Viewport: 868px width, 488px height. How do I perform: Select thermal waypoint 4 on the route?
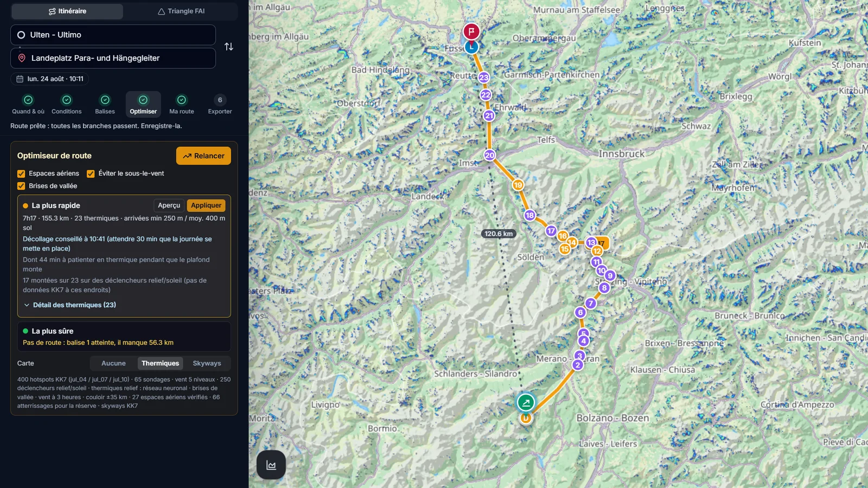(x=584, y=341)
